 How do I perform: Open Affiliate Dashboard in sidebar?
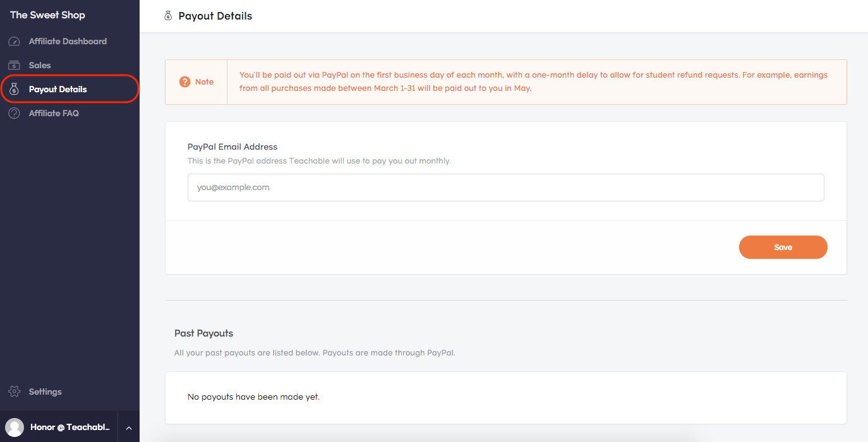[x=68, y=42]
